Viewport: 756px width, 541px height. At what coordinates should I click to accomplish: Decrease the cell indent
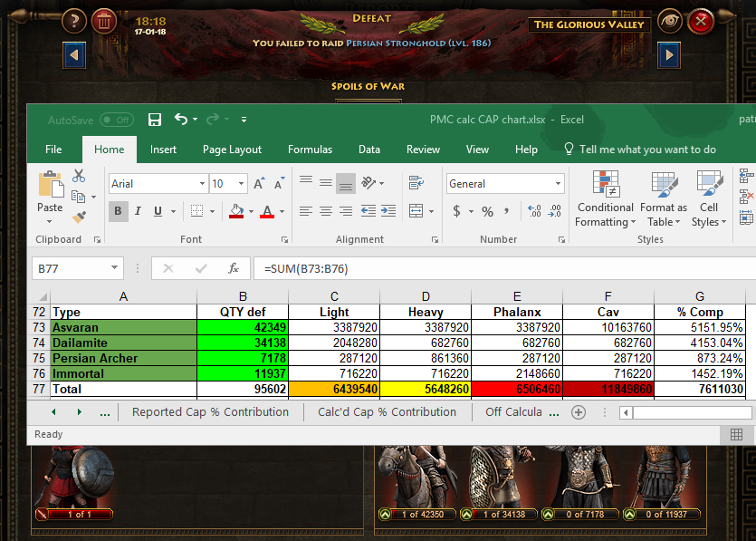[368, 211]
